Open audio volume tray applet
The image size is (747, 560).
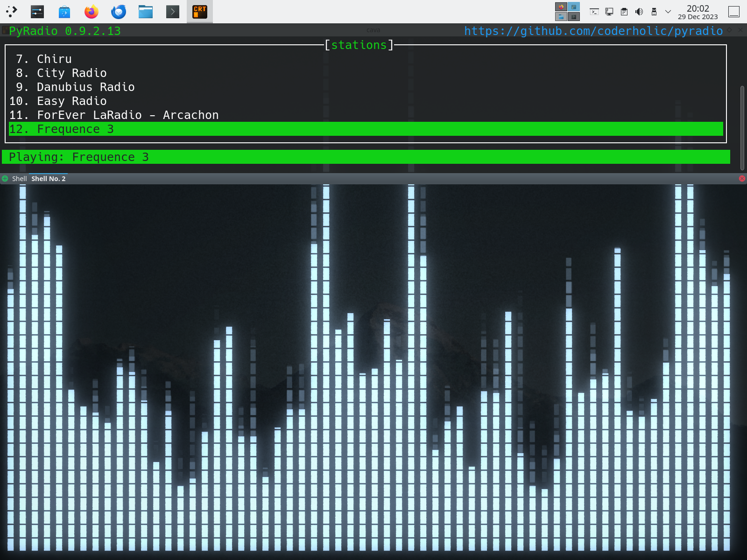[639, 12]
